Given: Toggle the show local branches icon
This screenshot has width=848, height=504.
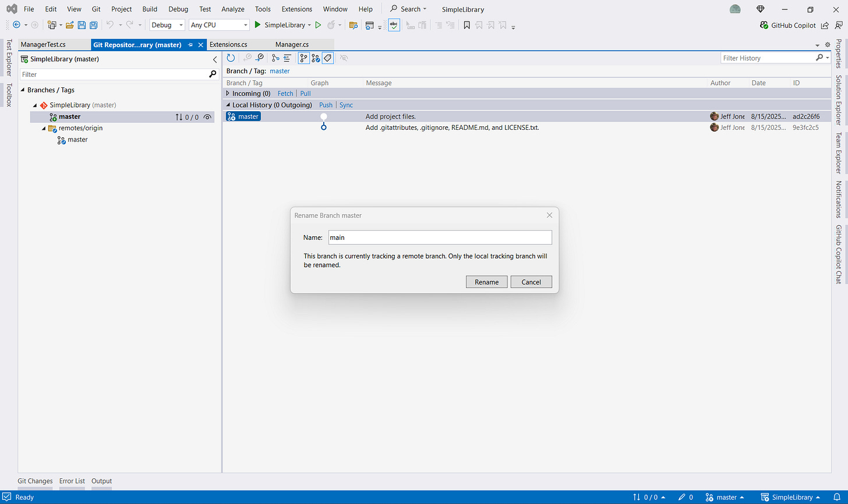Looking at the screenshot, I should pos(303,58).
